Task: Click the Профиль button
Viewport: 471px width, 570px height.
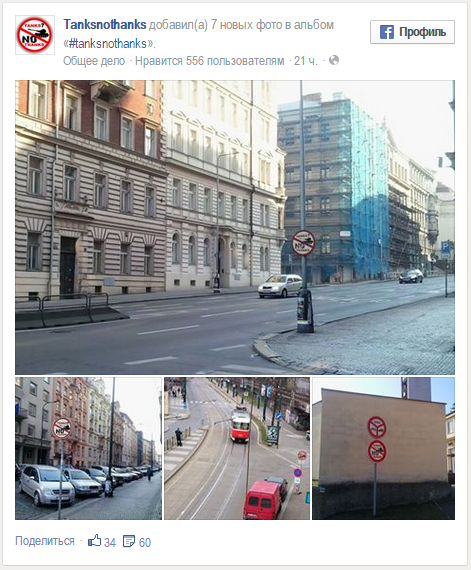Action: [412, 32]
